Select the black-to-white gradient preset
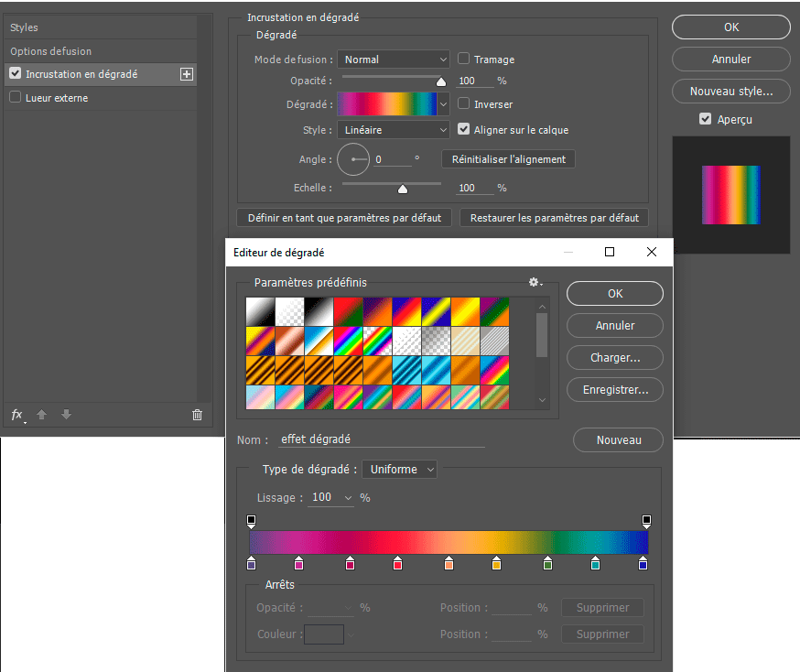This screenshot has height=672, width=800. (261, 311)
